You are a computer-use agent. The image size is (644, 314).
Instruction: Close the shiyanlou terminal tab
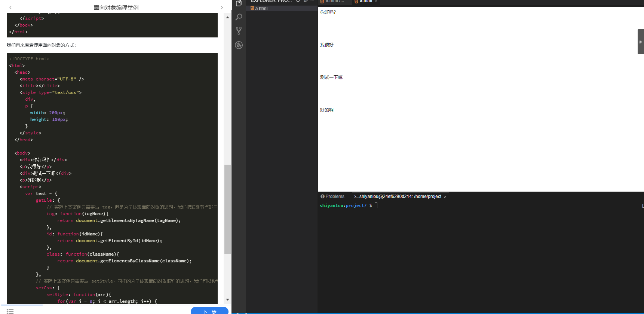click(x=445, y=197)
